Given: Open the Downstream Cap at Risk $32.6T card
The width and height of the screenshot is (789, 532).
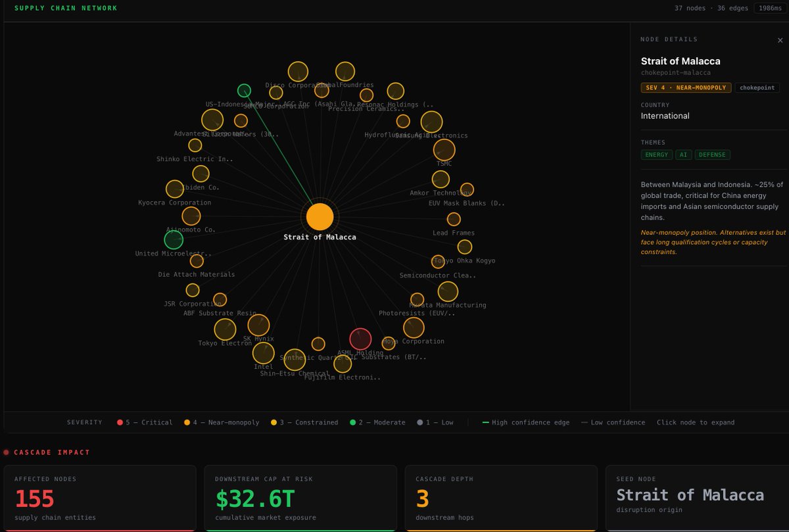Looking at the screenshot, I should 300,498.
